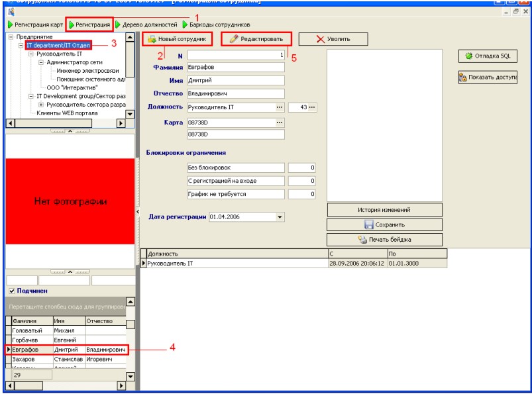Expand Руководитель сектора разработки tree node
This screenshot has width=532, height=394.
(41, 105)
